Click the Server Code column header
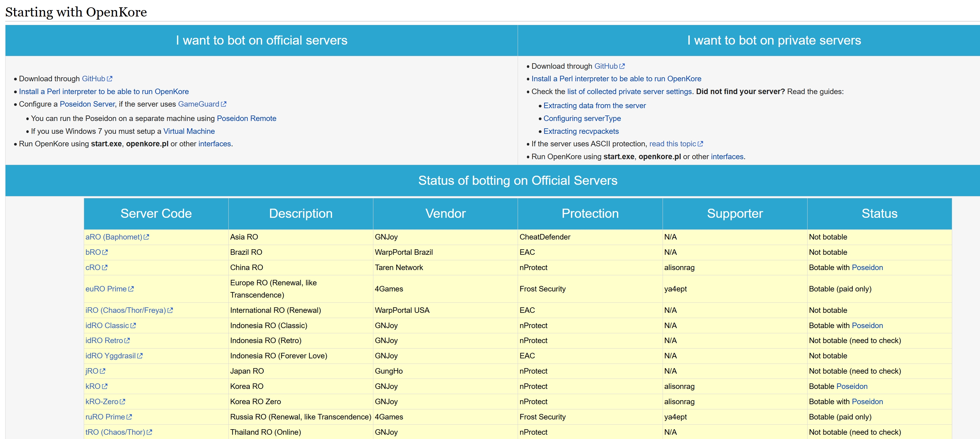 point(156,214)
